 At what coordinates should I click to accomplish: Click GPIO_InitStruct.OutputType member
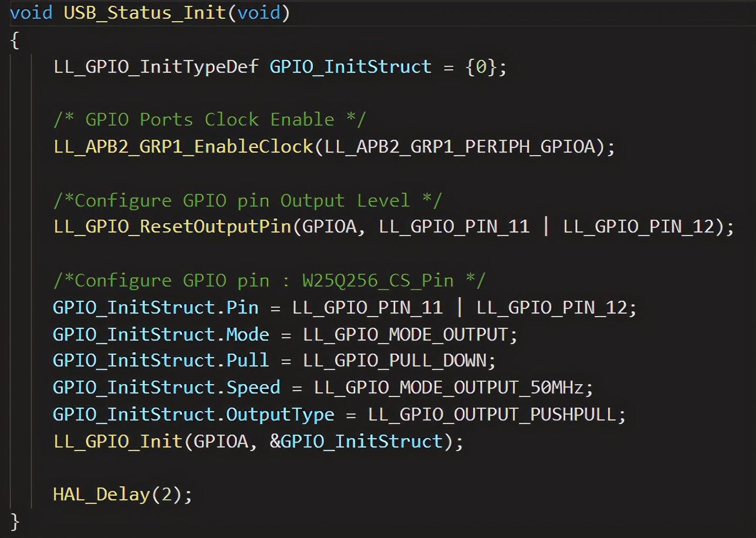pyautogui.click(x=193, y=414)
